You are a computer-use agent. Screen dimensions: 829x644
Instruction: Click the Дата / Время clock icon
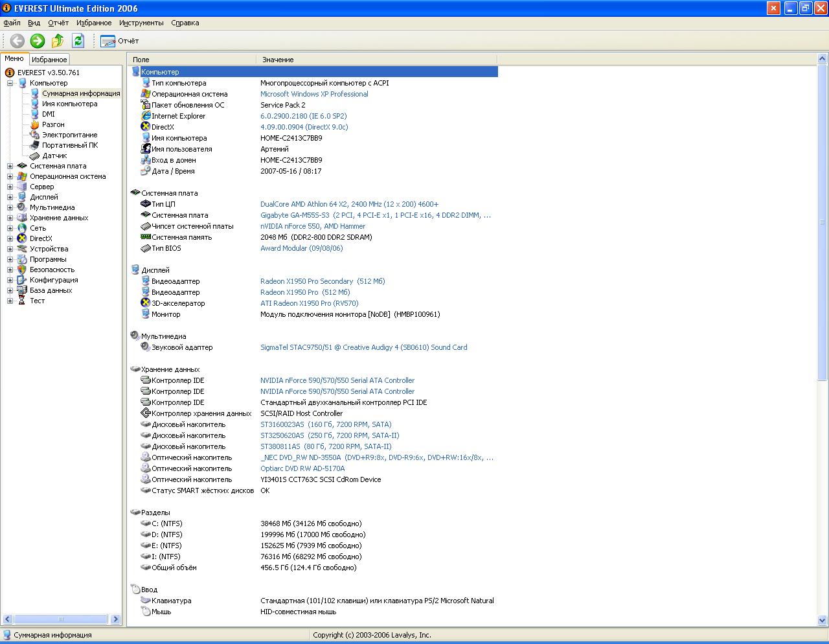(146, 171)
